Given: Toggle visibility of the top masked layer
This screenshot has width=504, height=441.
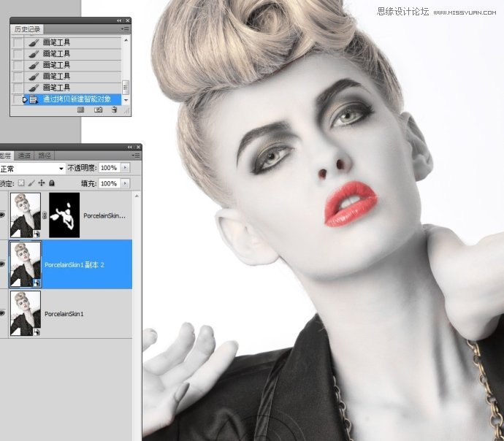Looking at the screenshot, I should pyautogui.click(x=2, y=215).
